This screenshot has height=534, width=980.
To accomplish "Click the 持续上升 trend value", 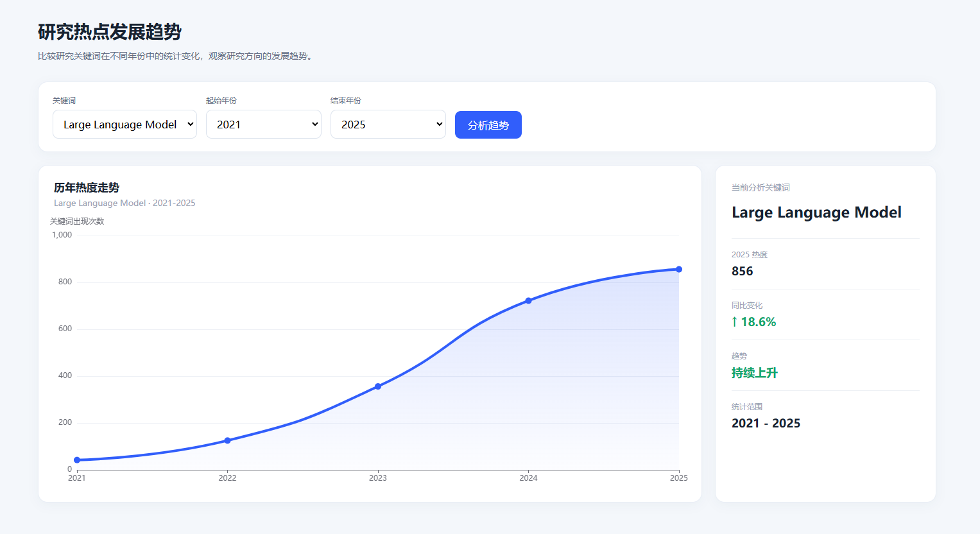I will 755,373.
